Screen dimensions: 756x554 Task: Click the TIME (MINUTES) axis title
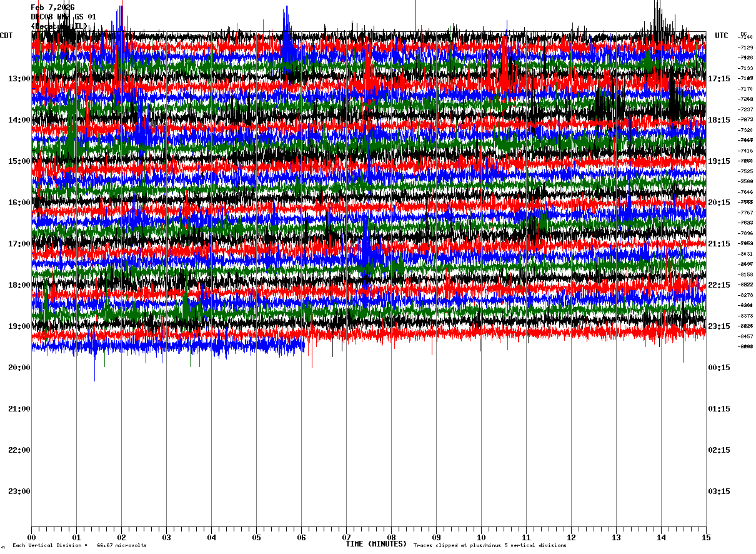pos(376,544)
